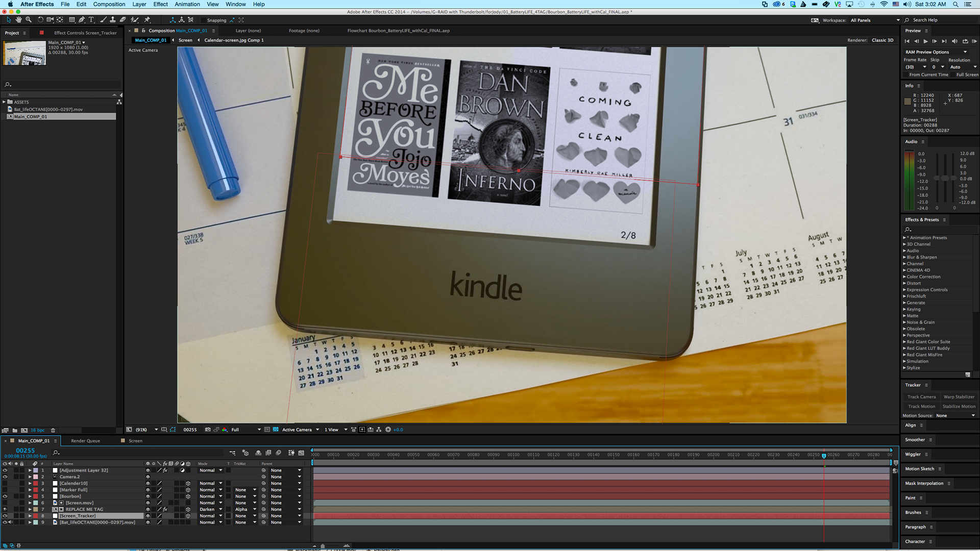Viewport: 980px width, 551px height.
Task: Select the Zoom magnifier tool
Action: click(x=29, y=20)
